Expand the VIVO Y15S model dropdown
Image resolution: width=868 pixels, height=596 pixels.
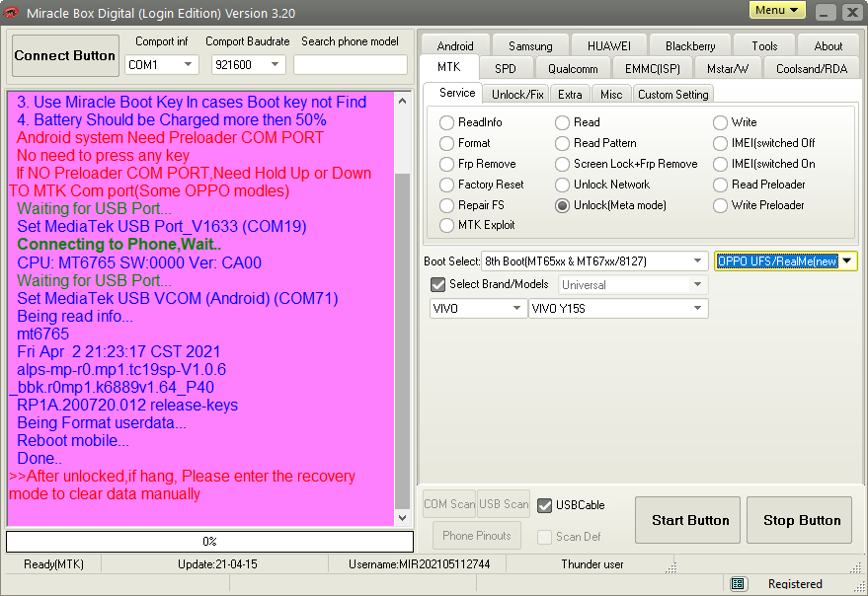697,308
